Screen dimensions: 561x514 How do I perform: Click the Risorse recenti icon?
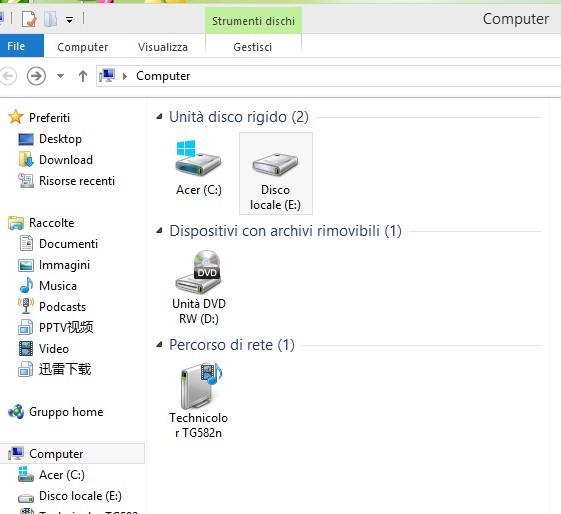coord(26,181)
